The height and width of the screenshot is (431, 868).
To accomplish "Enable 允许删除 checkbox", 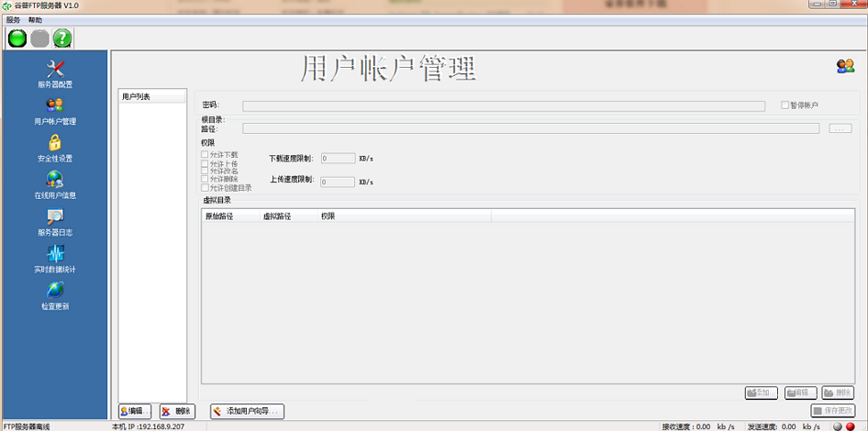I will (x=205, y=179).
